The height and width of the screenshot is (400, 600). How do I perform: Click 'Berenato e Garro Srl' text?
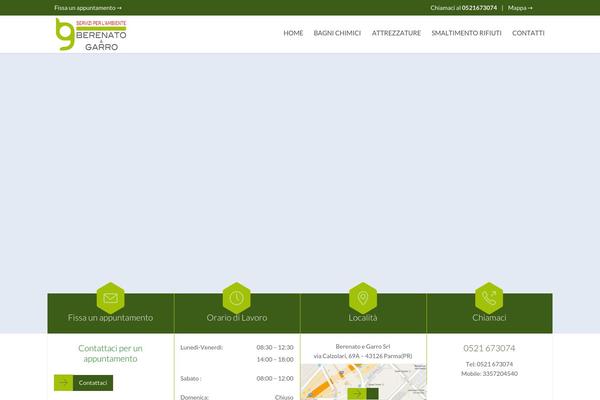pyautogui.click(x=363, y=346)
